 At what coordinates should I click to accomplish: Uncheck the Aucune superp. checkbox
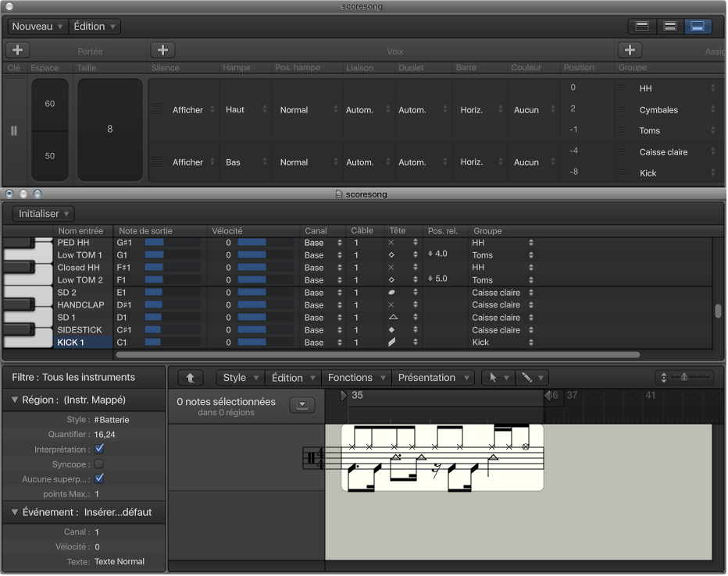tap(99, 478)
